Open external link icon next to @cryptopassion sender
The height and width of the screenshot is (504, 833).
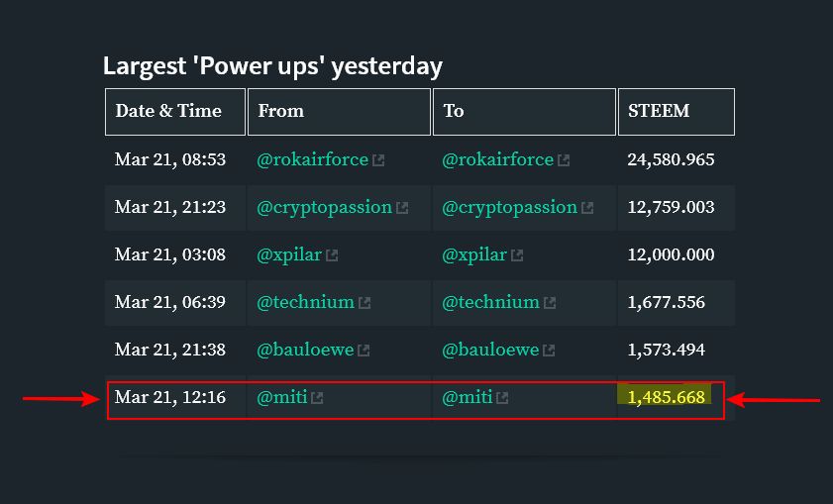tap(402, 208)
